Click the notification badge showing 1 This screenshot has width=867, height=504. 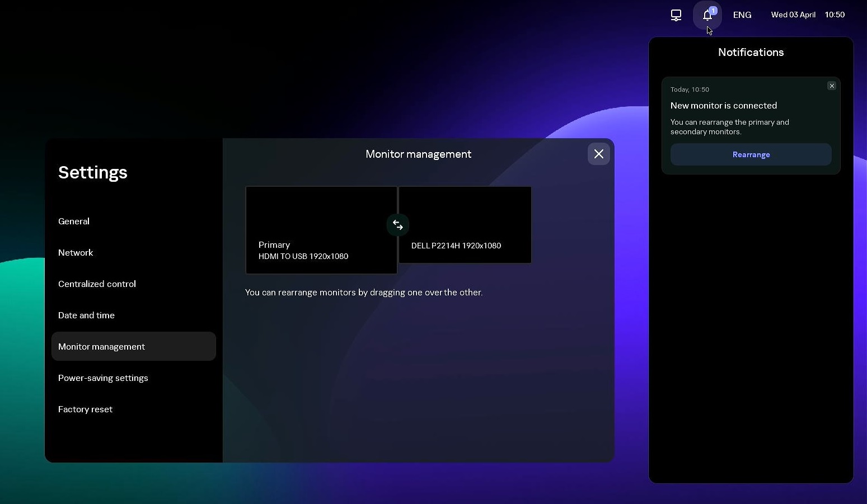pyautogui.click(x=713, y=10)
